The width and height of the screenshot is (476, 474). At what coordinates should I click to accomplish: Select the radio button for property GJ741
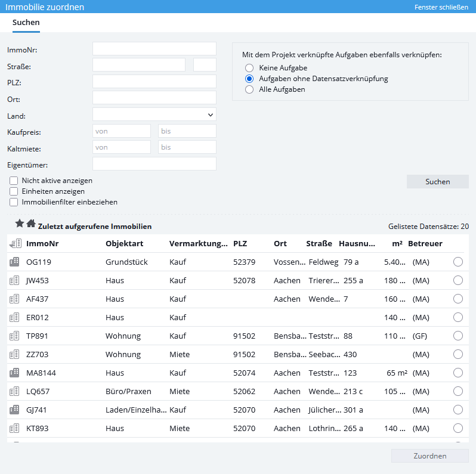[458, 410]
